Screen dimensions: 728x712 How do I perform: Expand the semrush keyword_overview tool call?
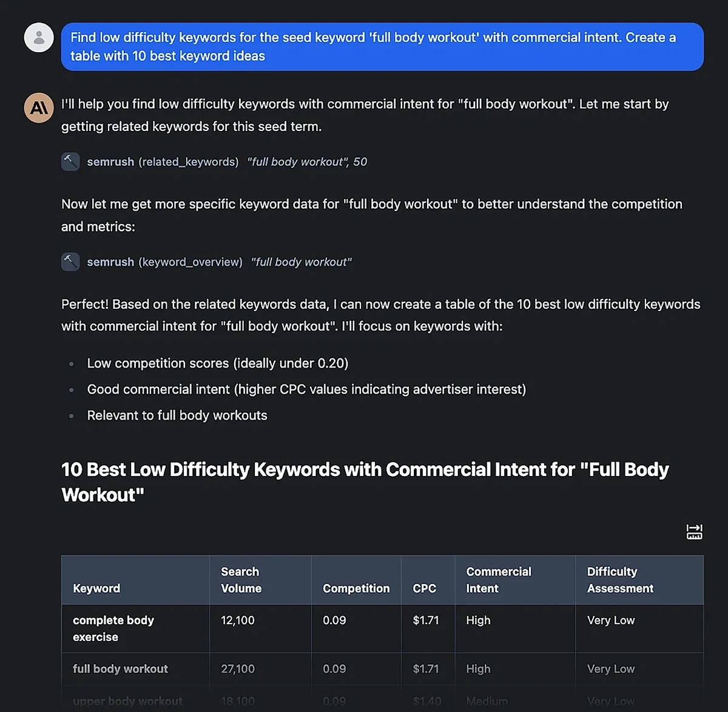coord(164,262)
